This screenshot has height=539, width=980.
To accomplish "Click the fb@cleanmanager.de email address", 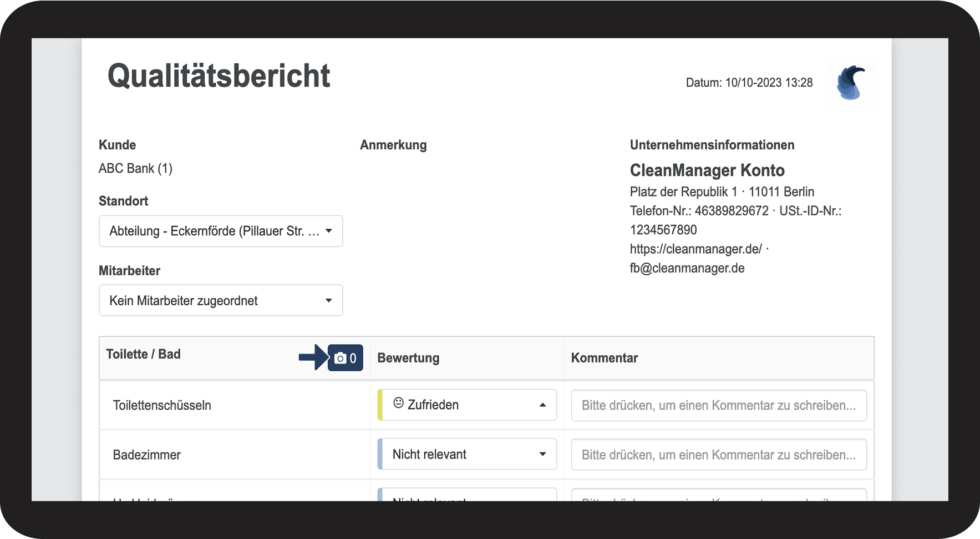I will coord(687,268).
